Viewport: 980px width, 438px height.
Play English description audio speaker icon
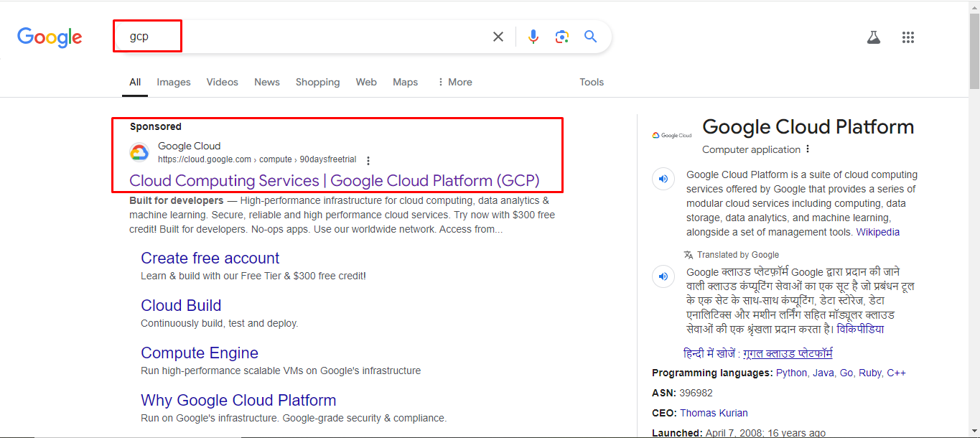click(663, 179)
